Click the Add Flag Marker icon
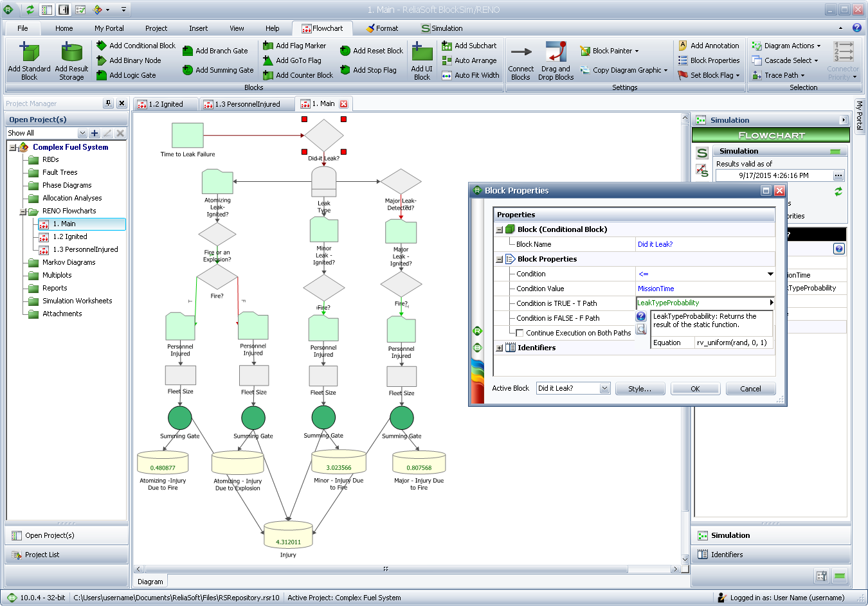This screenshot has width=868, height=606. [x=268, y=46]
